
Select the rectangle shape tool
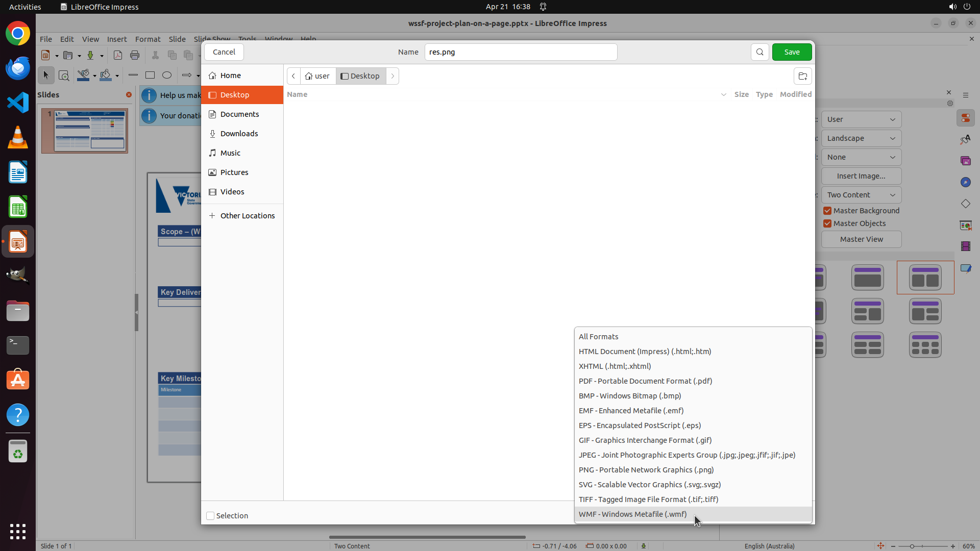pos(150,75)
